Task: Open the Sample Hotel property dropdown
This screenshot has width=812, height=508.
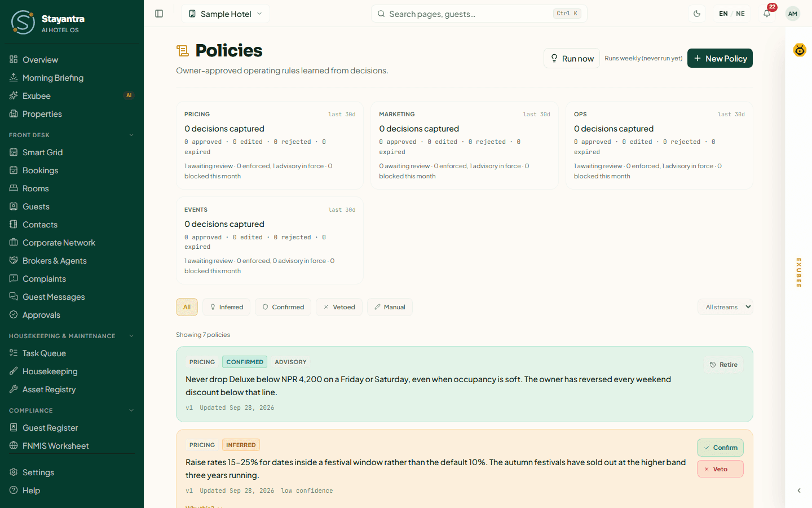Action: tap(226, 14)
